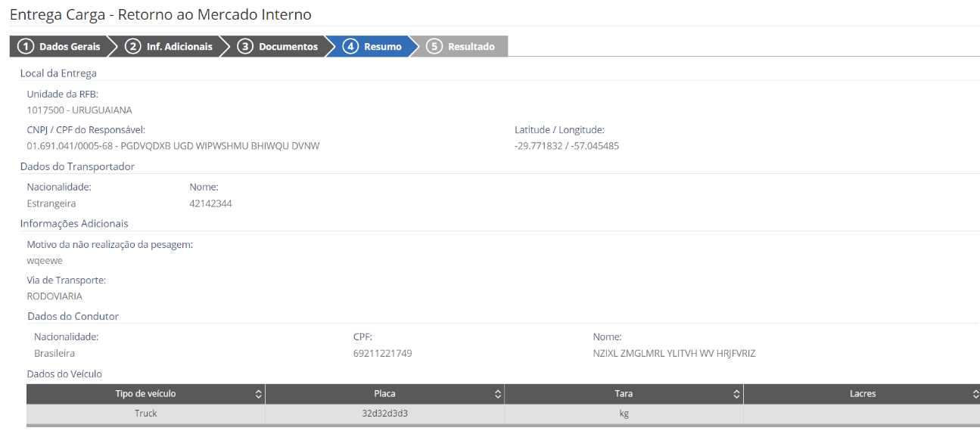Click the RODOVIARIA transport mode value
The image size is (980, 434).
pos(54,296)
